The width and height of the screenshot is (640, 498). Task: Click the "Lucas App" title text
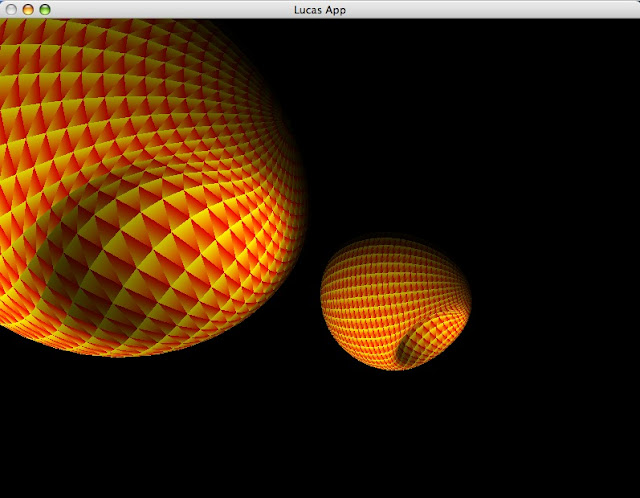320,9
